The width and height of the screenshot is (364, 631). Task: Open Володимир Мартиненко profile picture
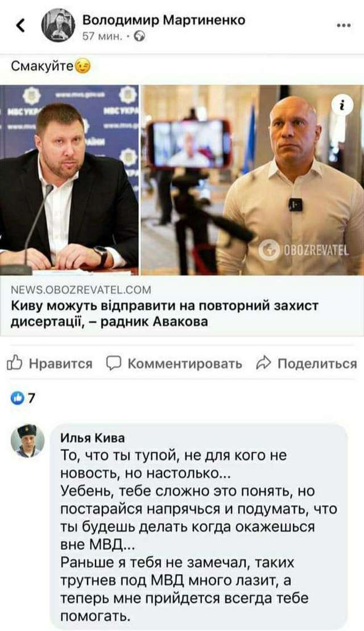click(58, 26)
